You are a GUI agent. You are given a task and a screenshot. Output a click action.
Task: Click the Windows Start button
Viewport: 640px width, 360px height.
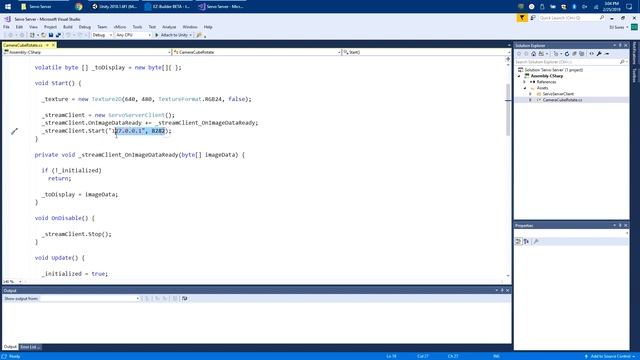pyautogui.click(x=8, y=7)
